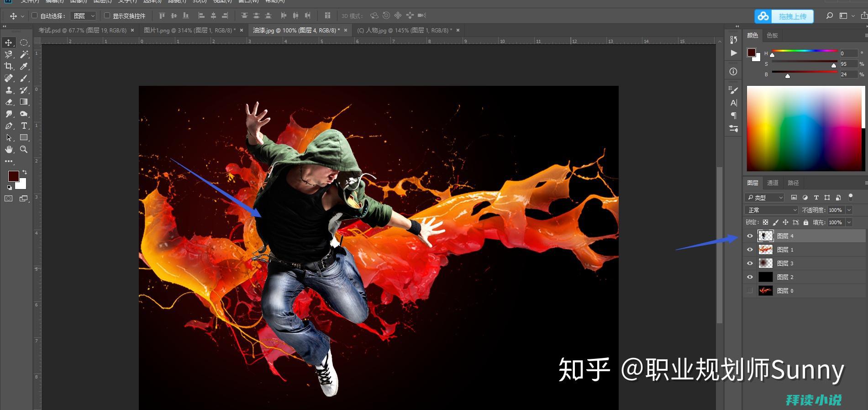
Task: Open the History panel icon in dock
Action: coord(733,40)
